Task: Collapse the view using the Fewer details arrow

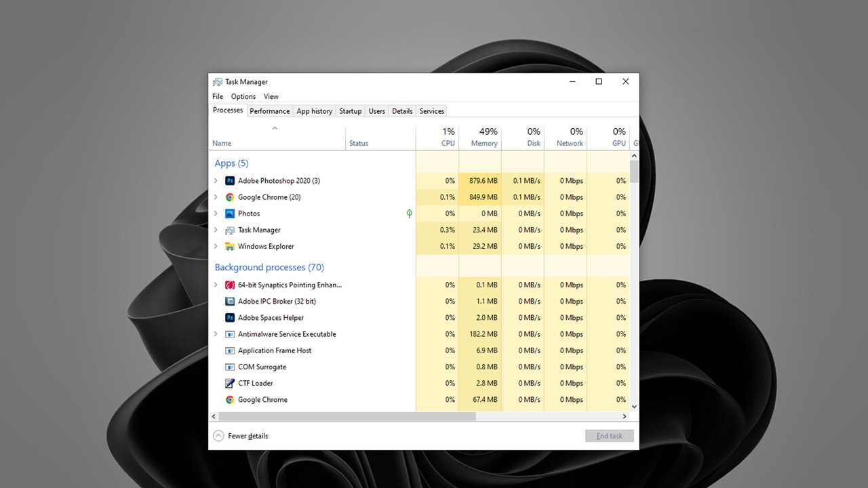Action: (x=218, y=436)
